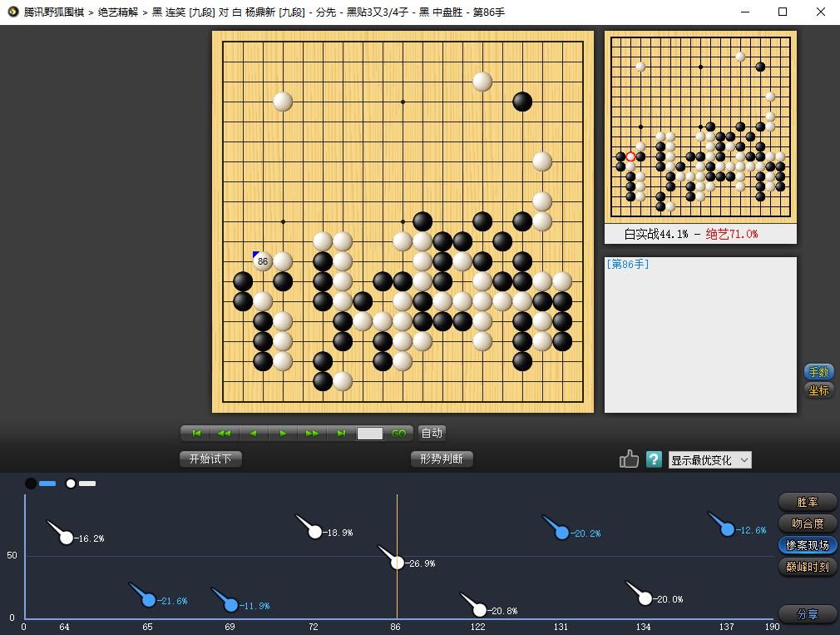Image resolution: width=840 pixels, height=635 pixels.
Task: Step forward one move with the right arrow
Action: [x=283, y=433]
